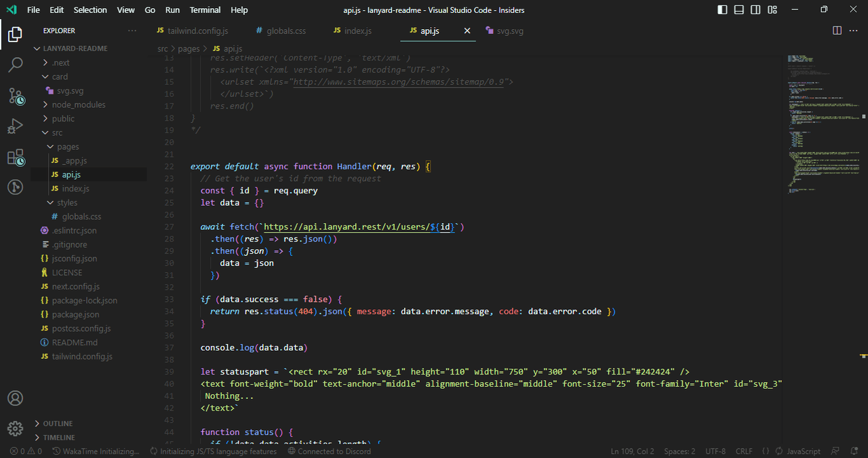Click the Split Editor Right icon
868x458 pixels.
(837, 31)
